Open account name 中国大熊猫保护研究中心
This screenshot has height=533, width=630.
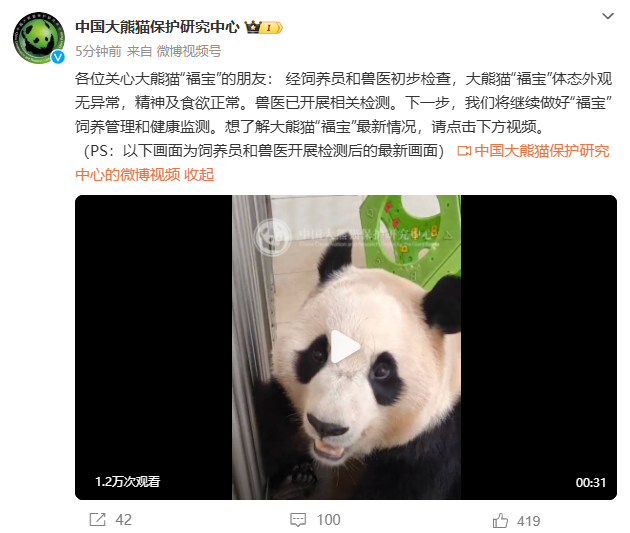157,27
